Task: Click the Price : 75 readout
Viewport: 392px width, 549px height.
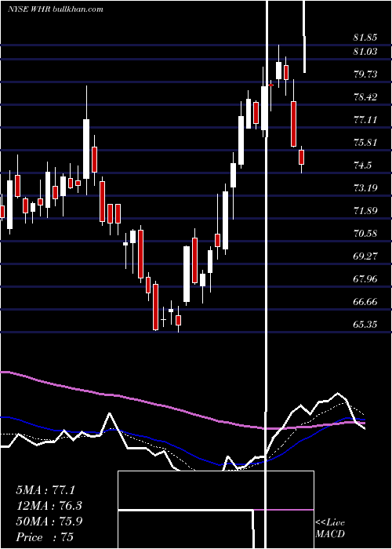Action: point(45,537)
